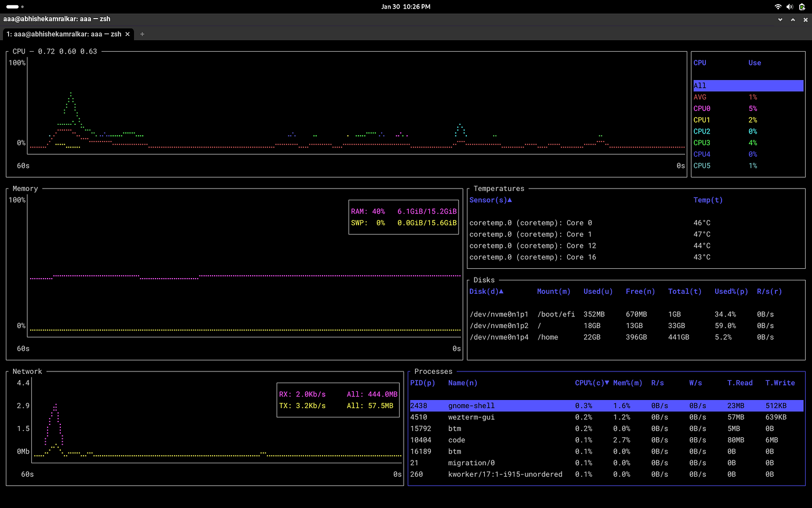Viewport: 812px width, 508px height.
Task: Click the RAM 40% usage legend entry
Action: point(404,211)
